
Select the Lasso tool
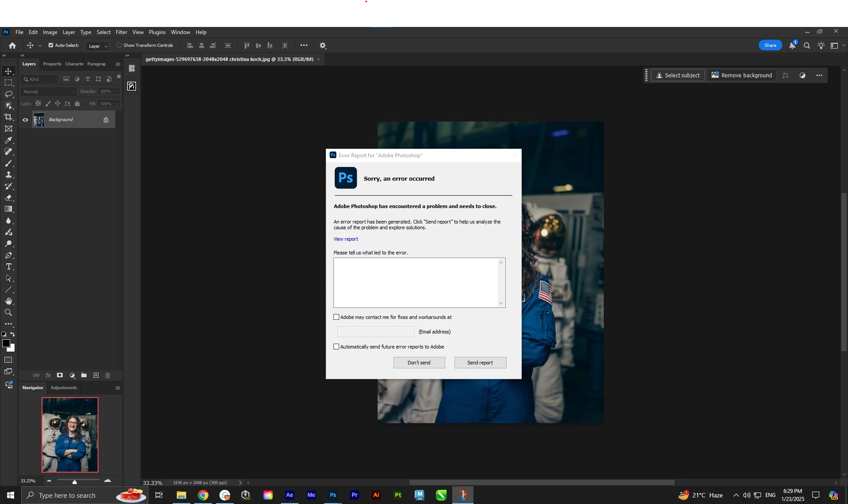(8, 94)
